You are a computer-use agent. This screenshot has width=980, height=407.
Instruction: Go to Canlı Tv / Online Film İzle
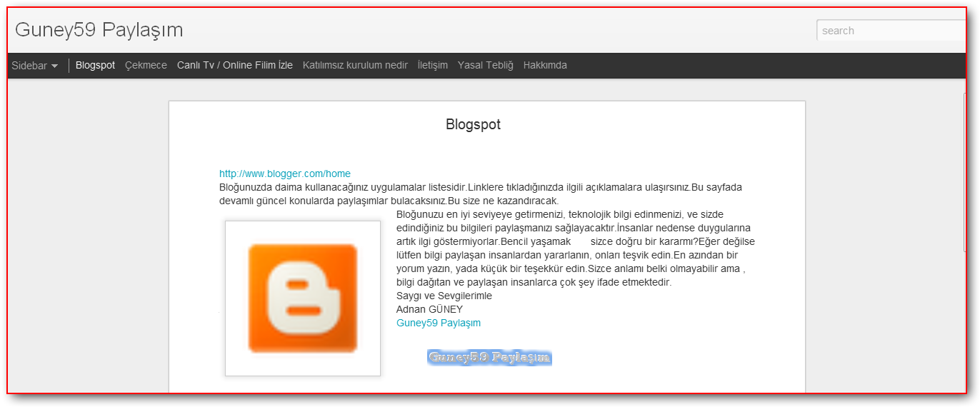[x=235, y=65]
